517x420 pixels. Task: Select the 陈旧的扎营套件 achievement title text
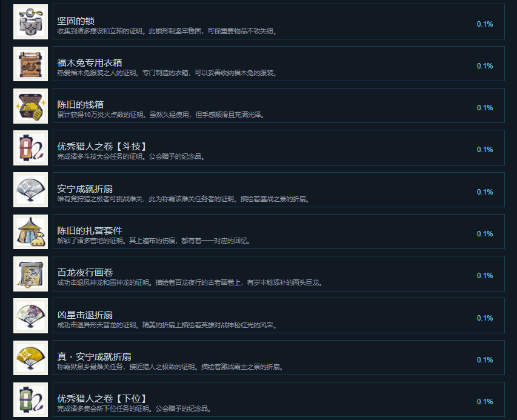[90, 230]
